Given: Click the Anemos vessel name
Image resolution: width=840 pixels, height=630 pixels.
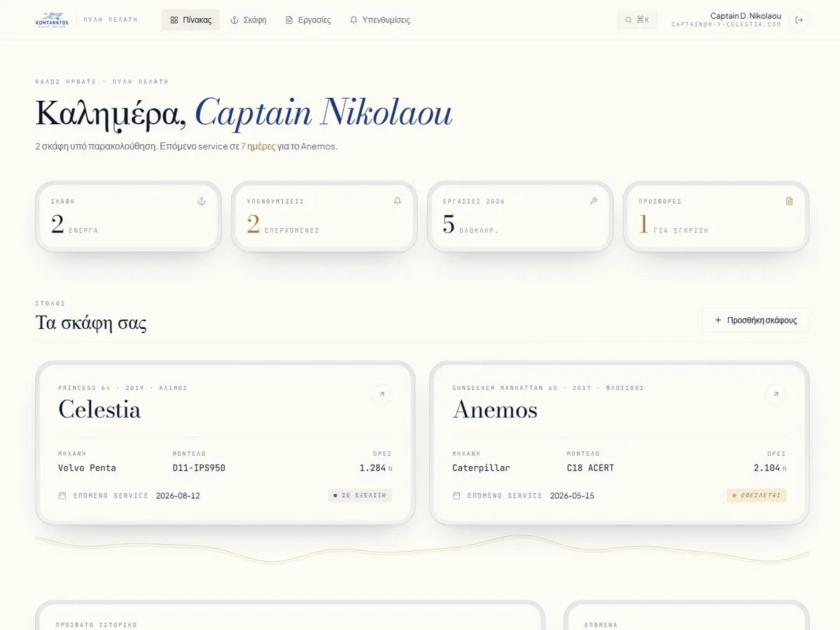Looking at the screenshot, I should 495,409.
